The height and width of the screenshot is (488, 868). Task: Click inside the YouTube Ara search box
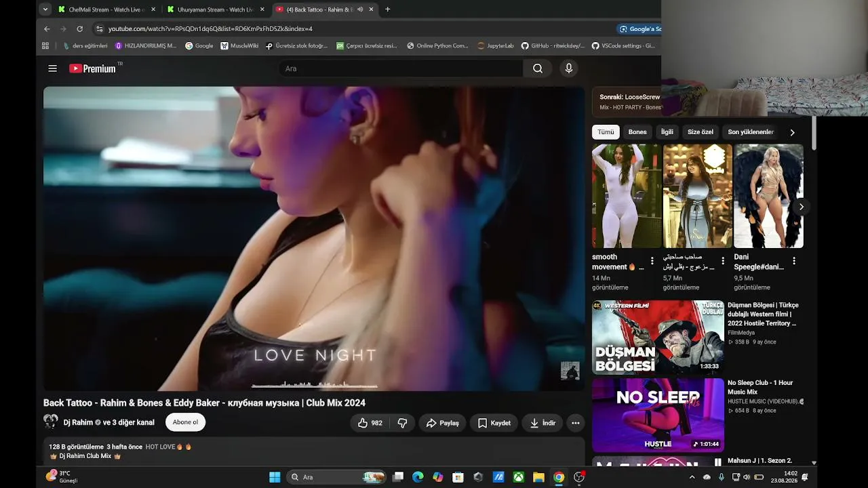[x=400, y=68]
